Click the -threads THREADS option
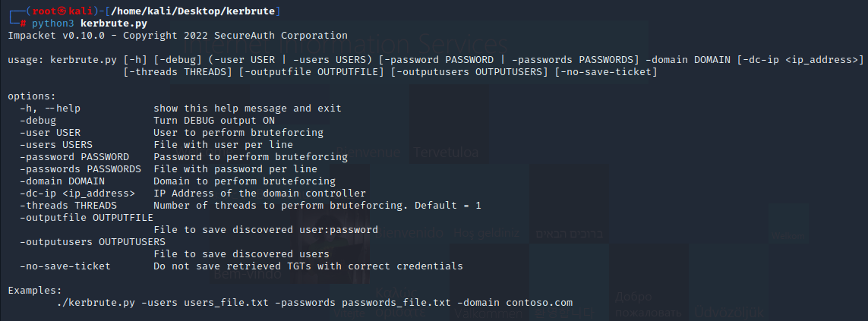 pyautogui.click(x=68, y=206)
